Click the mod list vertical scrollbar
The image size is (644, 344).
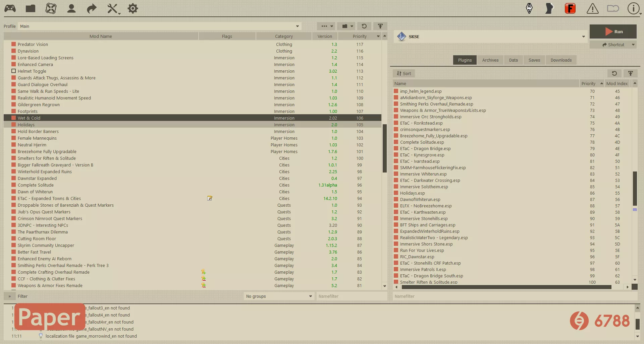[x=384, y=148]
